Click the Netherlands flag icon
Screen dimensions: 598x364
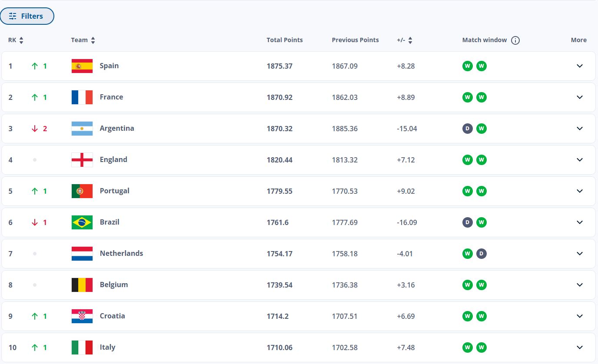[82, 254]
